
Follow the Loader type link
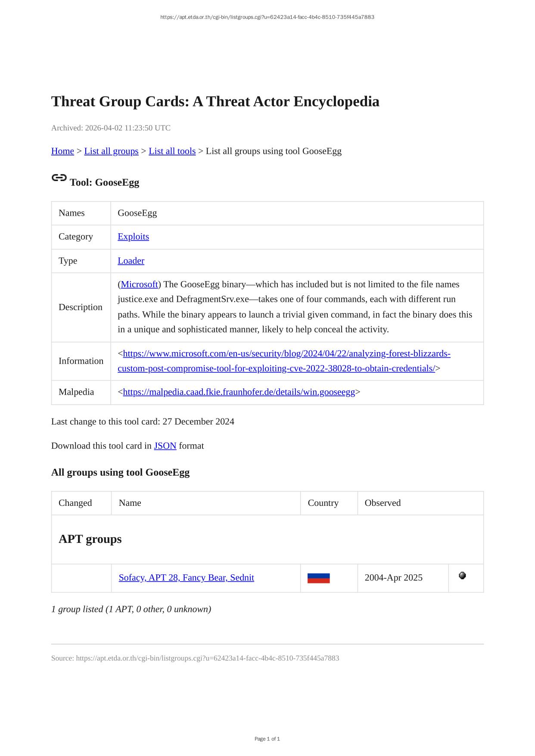(x=131, y=261)
